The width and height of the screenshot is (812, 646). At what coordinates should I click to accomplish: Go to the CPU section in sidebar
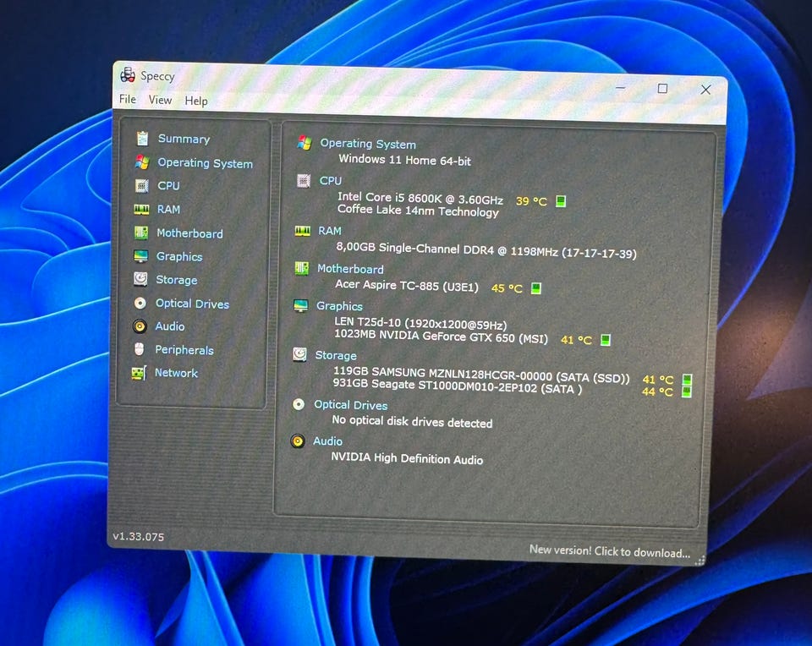pyautogui.click(x=169, y=185)
